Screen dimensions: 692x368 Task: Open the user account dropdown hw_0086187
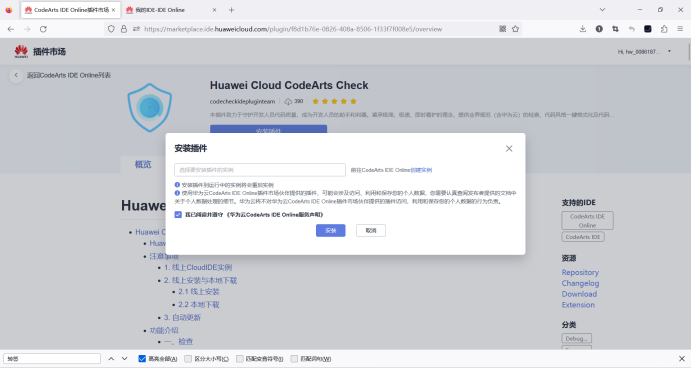[x=644, y=52]
